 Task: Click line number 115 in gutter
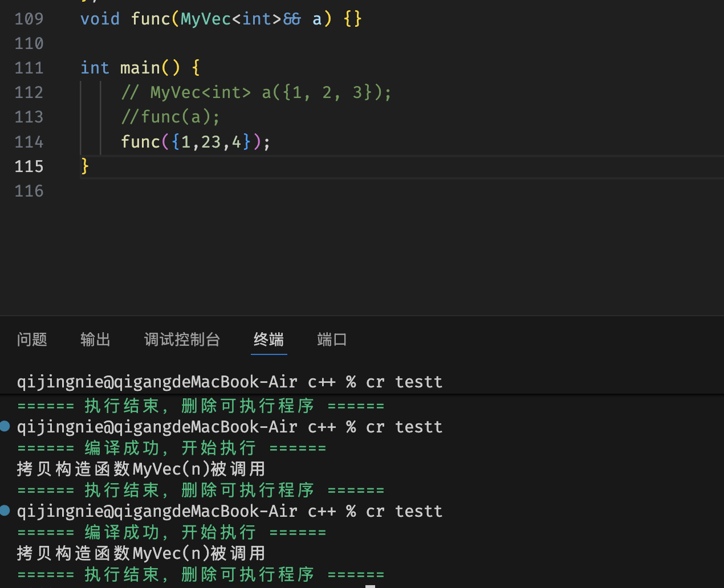coord(29,166)
